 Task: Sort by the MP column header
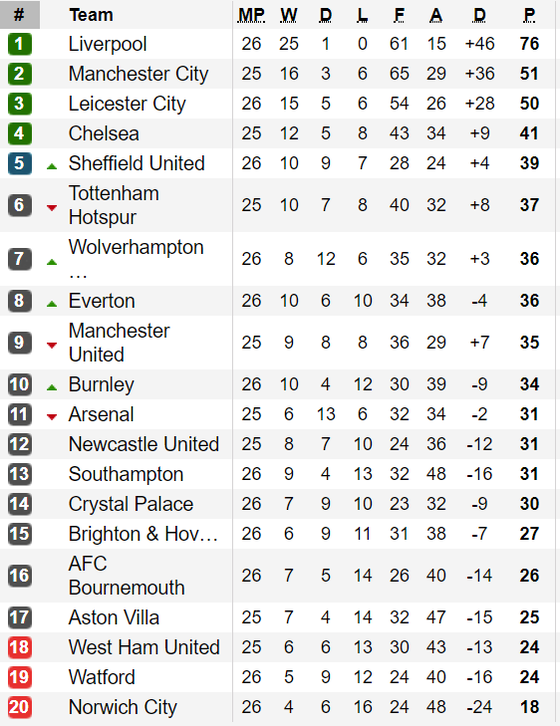tap(251, 15)
